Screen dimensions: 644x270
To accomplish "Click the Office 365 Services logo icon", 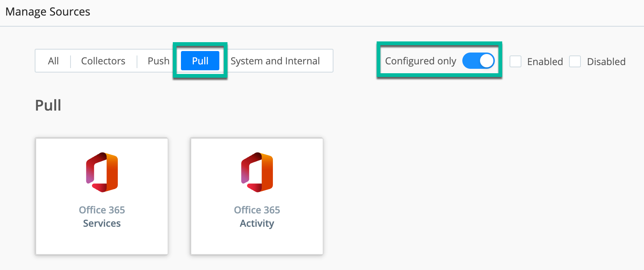I will tap(102, 172).
